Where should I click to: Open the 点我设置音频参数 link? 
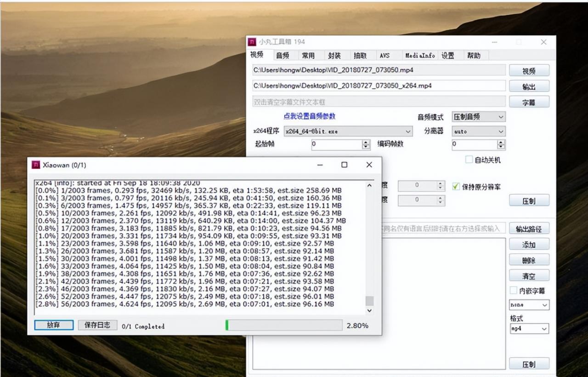pos(309,116)
